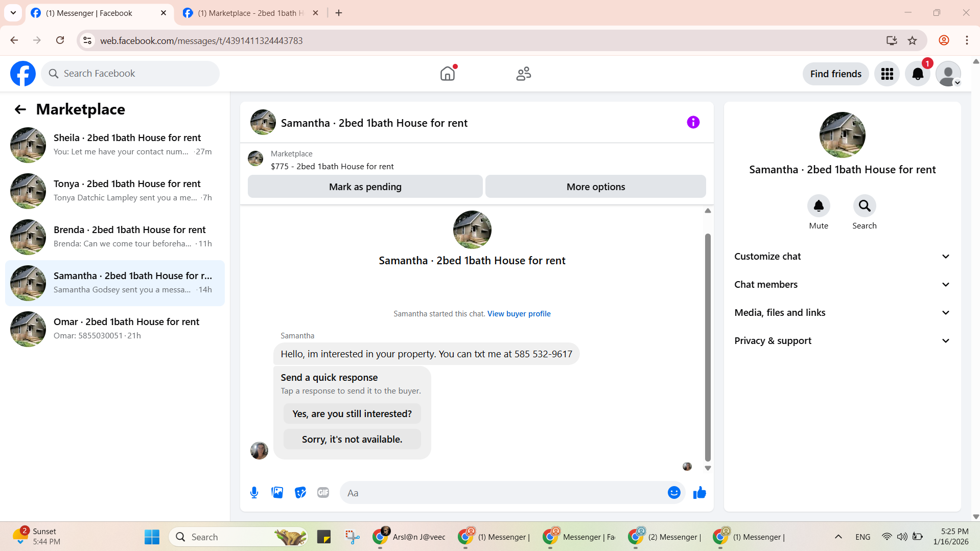This screenshot has width=980, height=551.
Task: Send a voice clip microphone icon
Action: click(254, 493)
